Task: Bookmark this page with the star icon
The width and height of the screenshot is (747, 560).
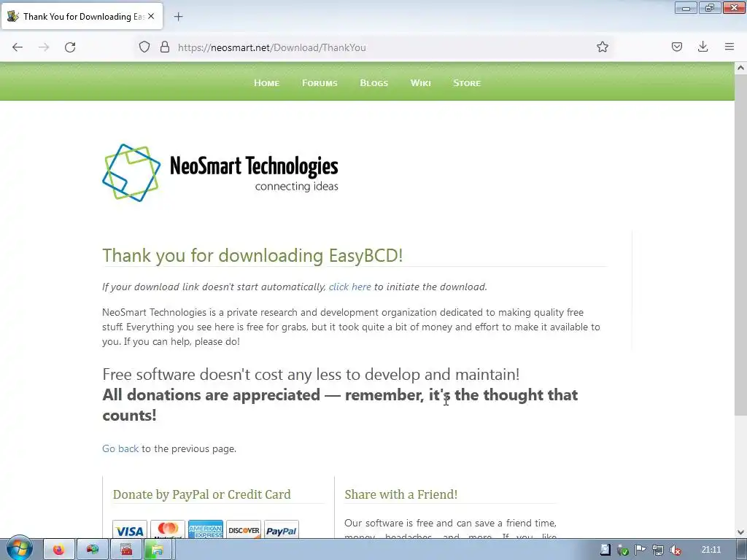Action: [602, 47]
